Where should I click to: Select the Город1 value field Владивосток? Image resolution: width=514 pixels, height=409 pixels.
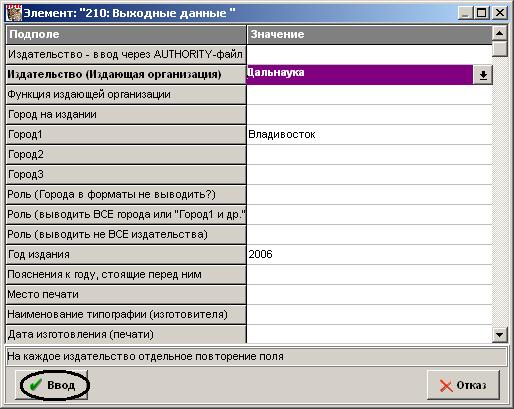[x=369, y=135]
